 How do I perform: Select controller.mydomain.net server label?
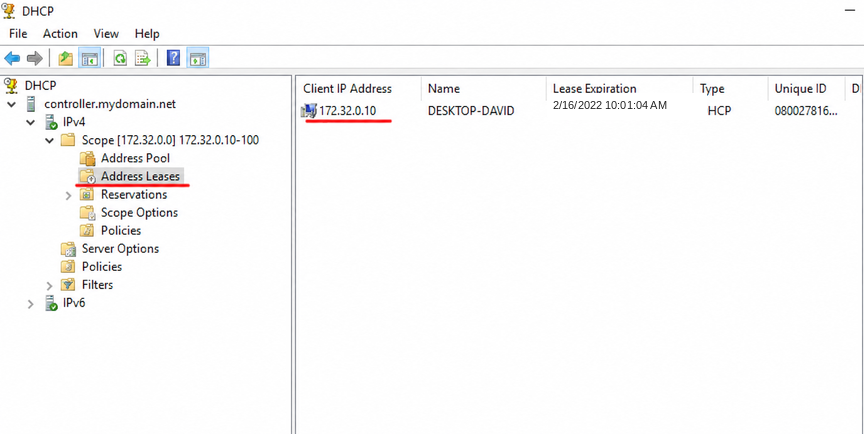click(x=110, y=104)
